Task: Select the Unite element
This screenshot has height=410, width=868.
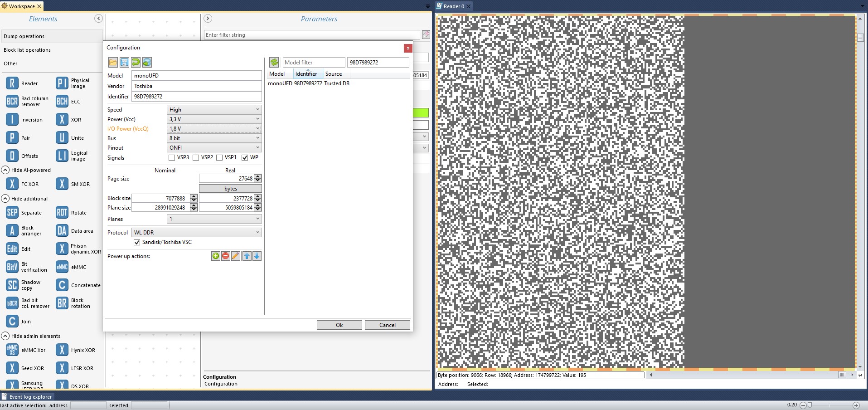Action: [70, 138]
